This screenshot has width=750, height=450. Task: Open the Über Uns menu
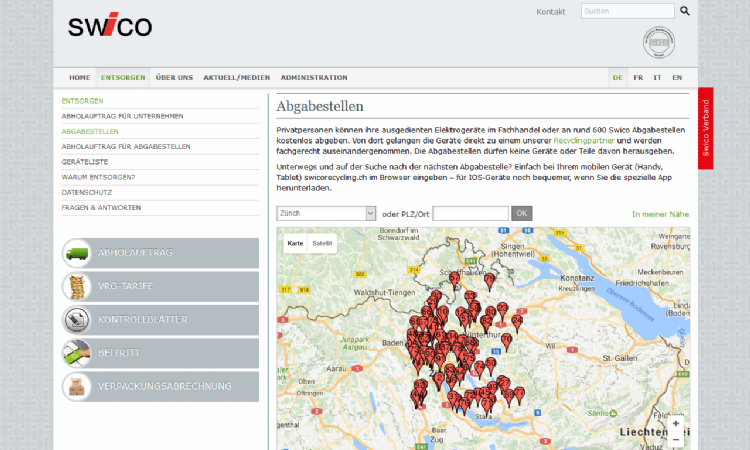[174, 77]
